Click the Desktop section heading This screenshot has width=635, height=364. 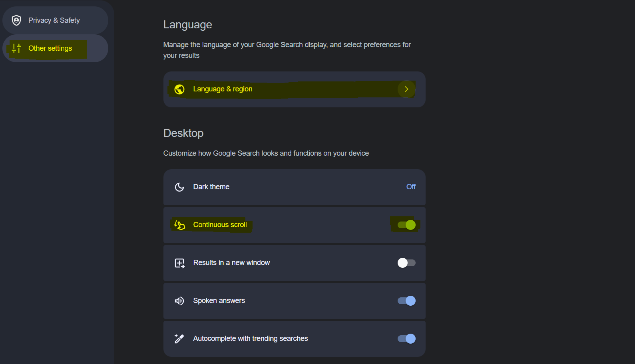(183, 133)
